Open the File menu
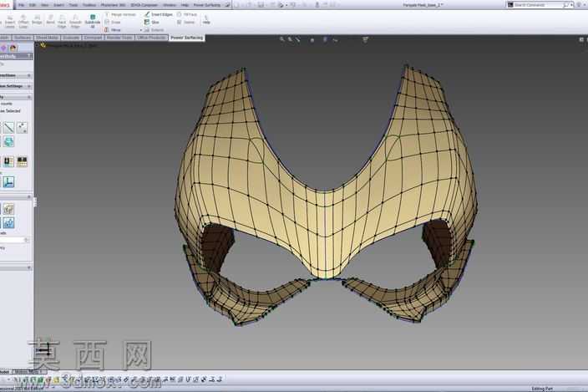 (22, 5)
